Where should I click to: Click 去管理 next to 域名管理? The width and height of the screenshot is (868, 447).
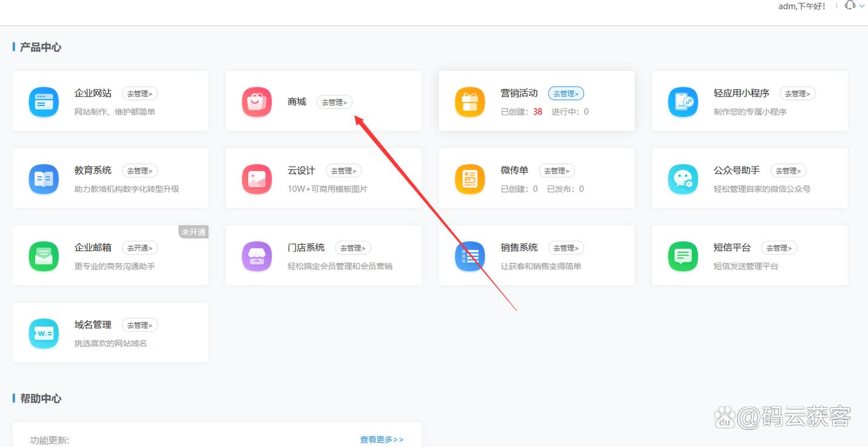click(x=140, y=325)
